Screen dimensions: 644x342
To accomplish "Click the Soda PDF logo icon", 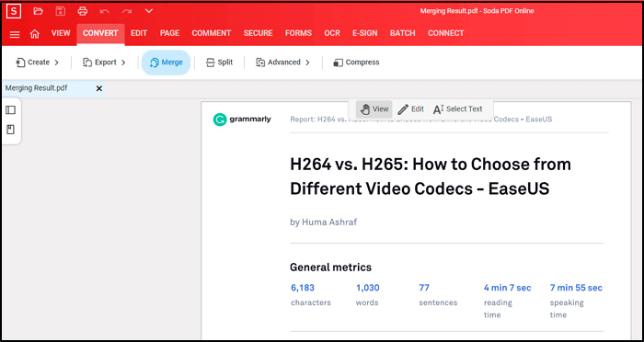I will pos(14,11).
